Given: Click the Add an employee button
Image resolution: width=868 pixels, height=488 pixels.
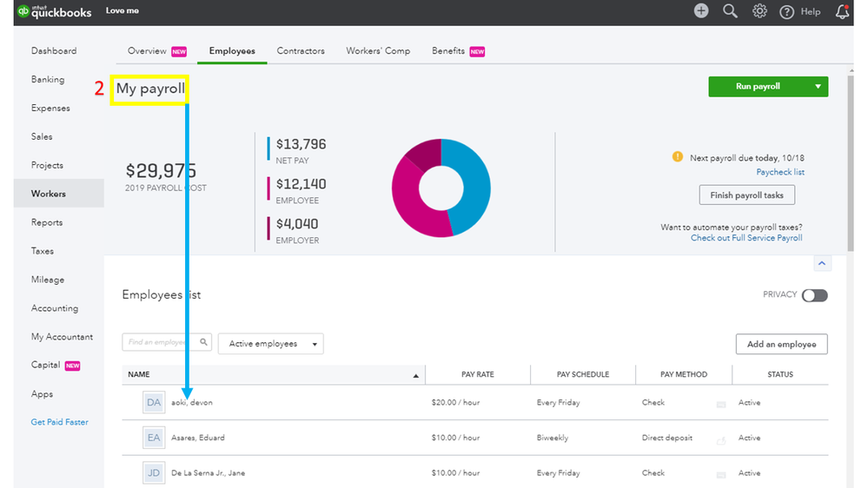Looking at the screenshot, I should 781,344.
